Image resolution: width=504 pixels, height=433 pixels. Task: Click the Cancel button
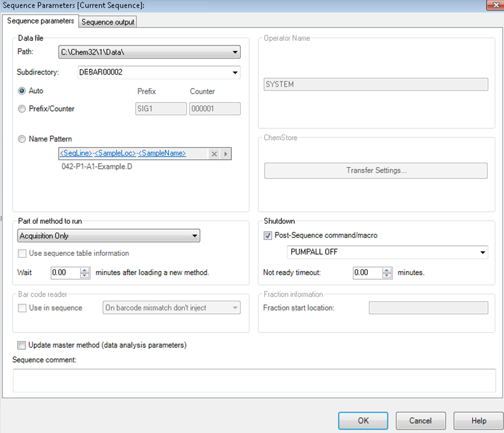tap(420, 420)
